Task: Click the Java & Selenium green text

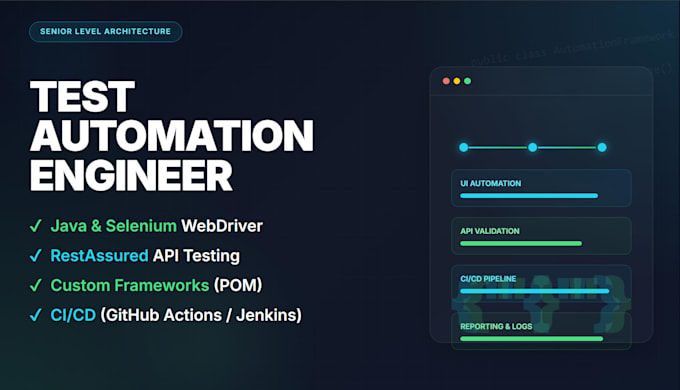Action: tap(114, 226)
